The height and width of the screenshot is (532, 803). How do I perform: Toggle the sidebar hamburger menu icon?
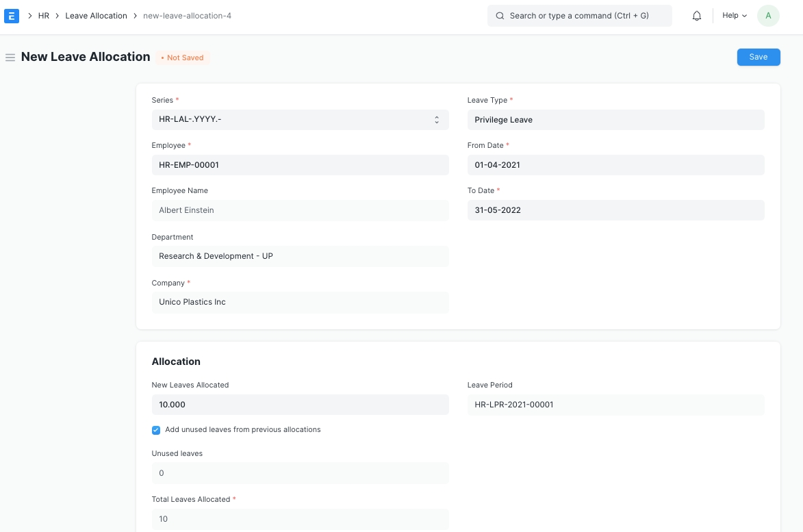(10, 58)
